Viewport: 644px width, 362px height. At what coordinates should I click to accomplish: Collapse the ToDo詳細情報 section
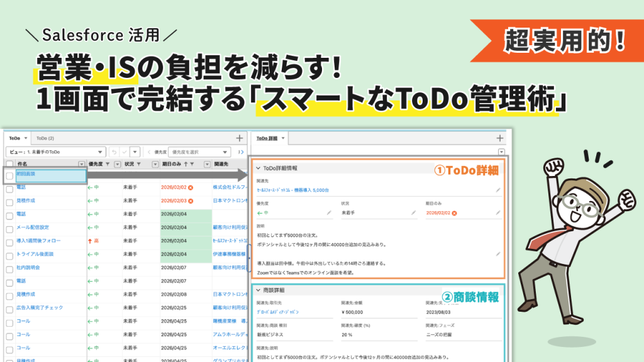(x=258, y=168)
